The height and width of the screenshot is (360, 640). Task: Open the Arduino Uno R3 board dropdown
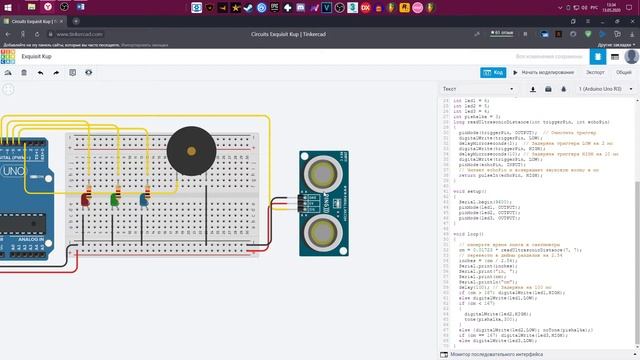pos(606,89)
